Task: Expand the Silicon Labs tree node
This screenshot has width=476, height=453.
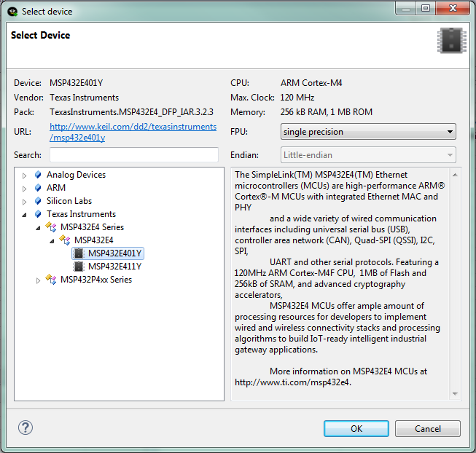Action: tap(25, 202)
